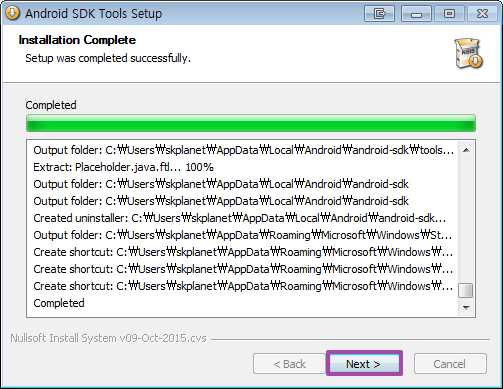503x389 pixels.
Task: Select the Output folder line ending in tools...
Action: (244, 150)
